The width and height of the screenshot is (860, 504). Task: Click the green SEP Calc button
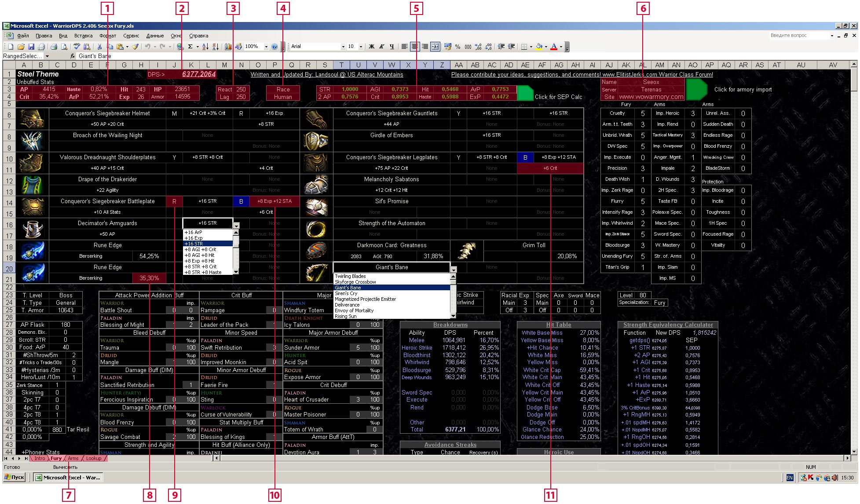coord(525,93)
